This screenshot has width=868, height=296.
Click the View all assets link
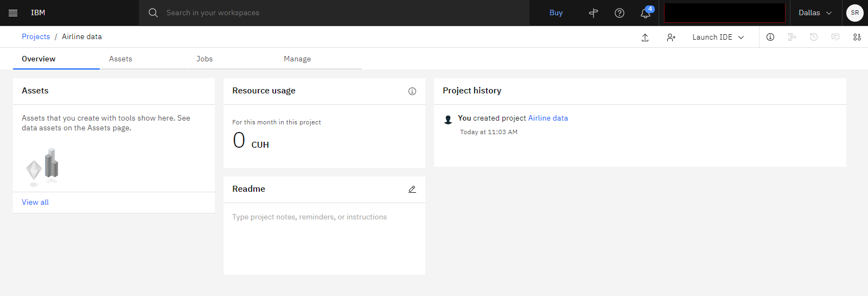coord(35,202)
